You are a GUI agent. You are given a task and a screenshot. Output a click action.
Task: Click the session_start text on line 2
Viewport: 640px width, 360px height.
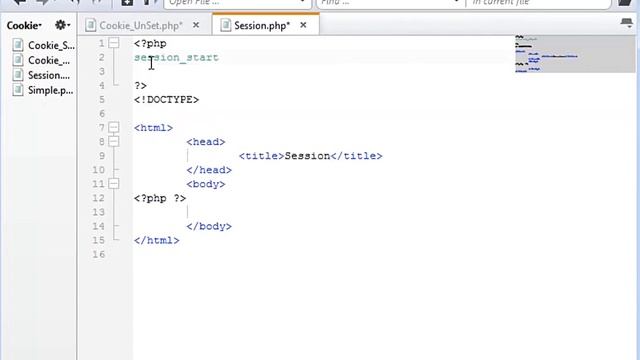pos(176,58)
